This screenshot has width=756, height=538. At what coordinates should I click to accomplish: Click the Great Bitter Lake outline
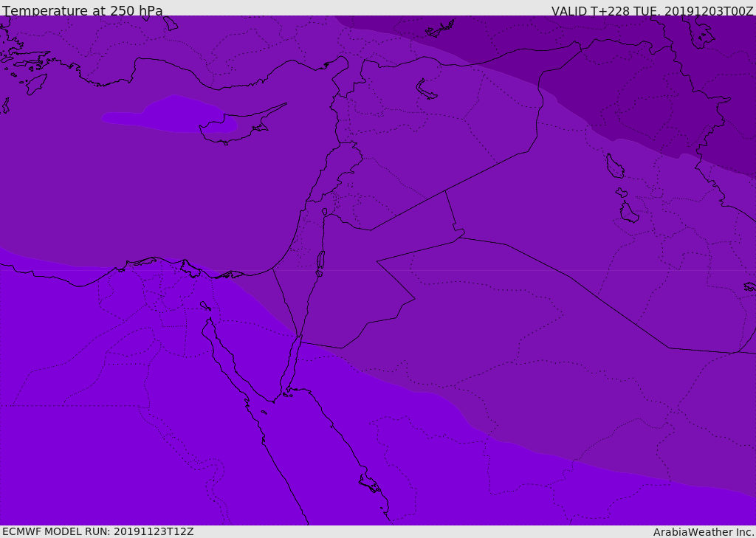[205, 306]
